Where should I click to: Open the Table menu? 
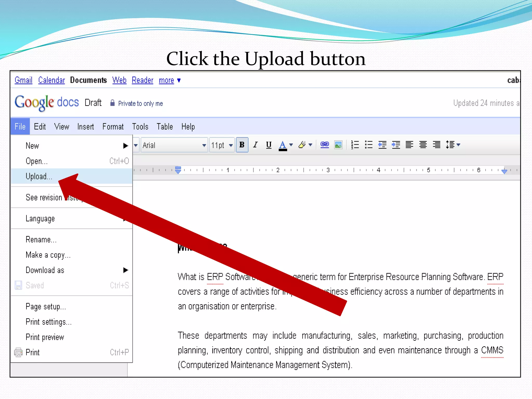[x=165, y=127]
